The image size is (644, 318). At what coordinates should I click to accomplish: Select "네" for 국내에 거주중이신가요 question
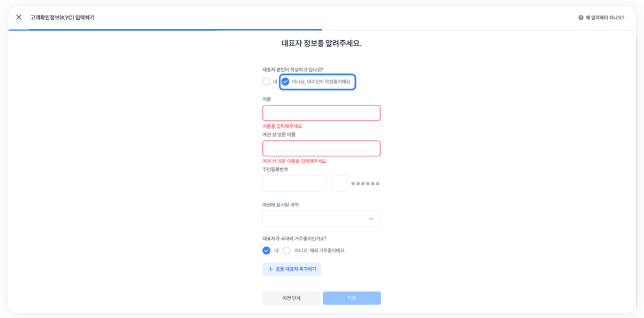[x=267, y=251]
